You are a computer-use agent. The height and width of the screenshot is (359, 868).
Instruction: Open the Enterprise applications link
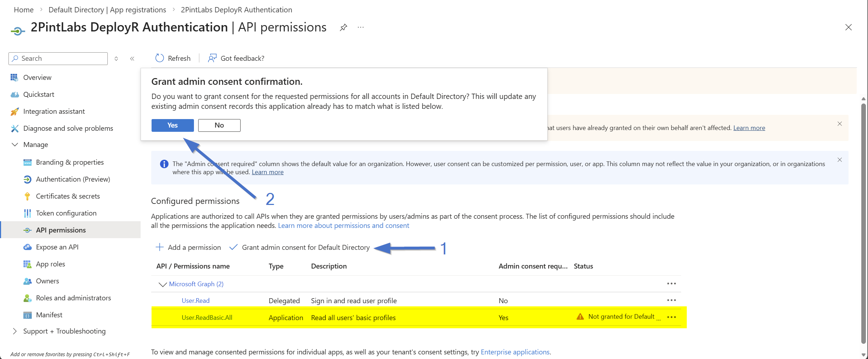point(515,352)
